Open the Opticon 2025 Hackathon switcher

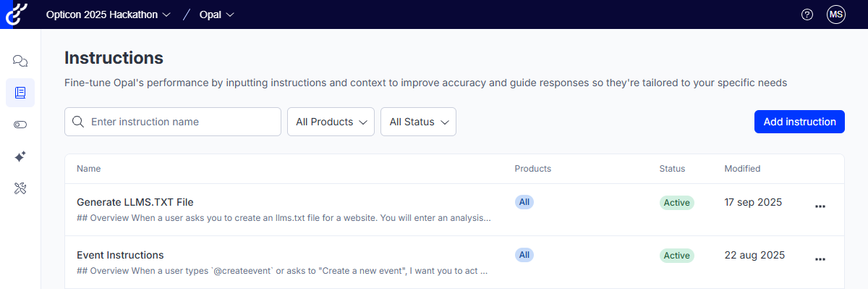tap(109, 14)
